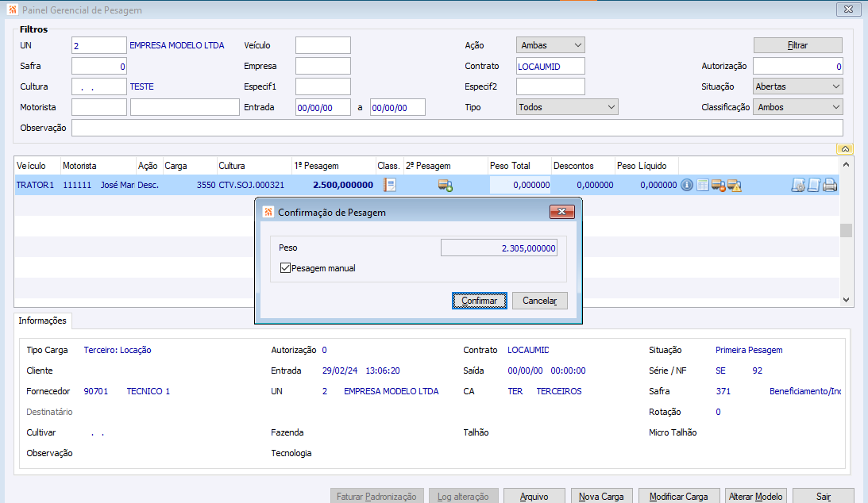
Task: Uncheck the Pesagem manual checkbox
Action: point(286,268)
